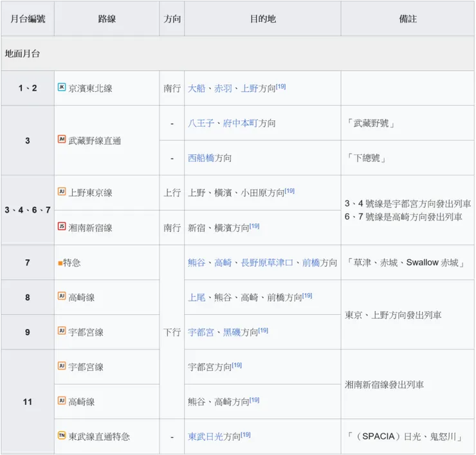Click the TN icon beside 東武線直通特急
476x455 pixels.
click(62, 436)
